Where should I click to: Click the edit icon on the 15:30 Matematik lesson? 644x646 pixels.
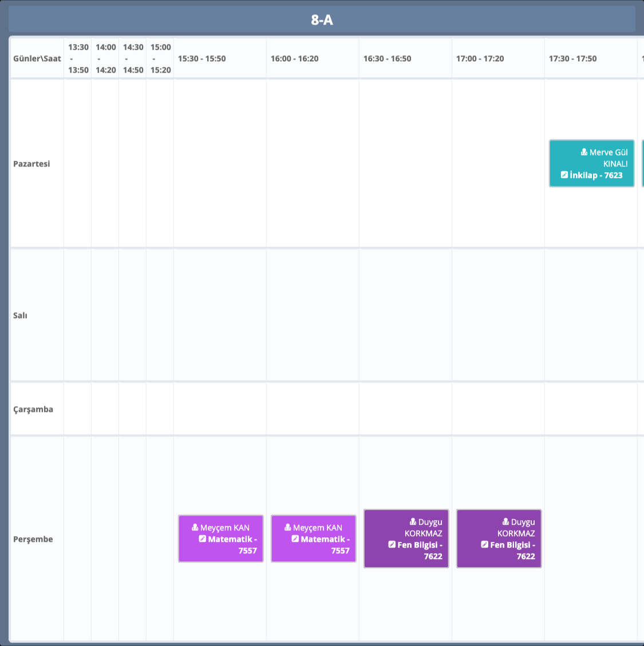[x=202, y=539]
